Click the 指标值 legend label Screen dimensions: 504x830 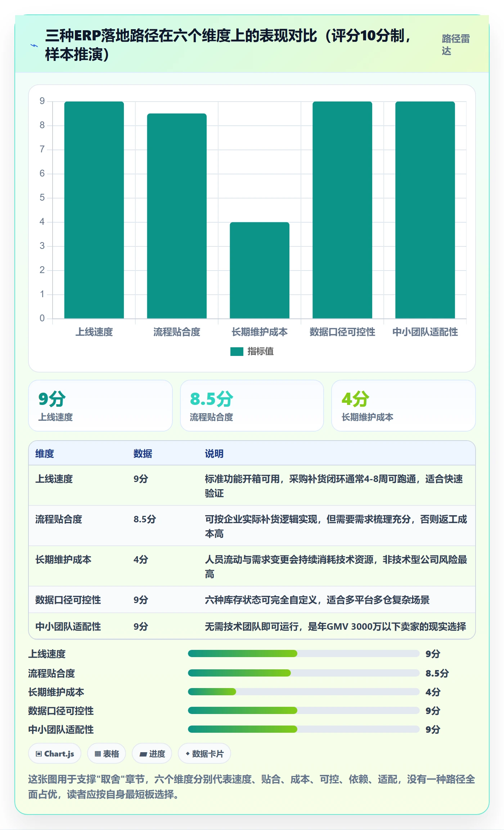point(260,351)
